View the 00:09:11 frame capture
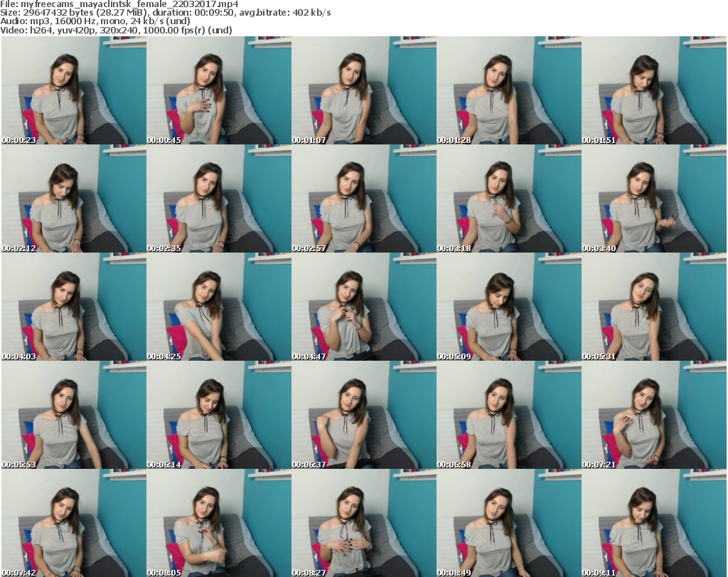This screenshot has width=728, height=577. click(x=654, y=523)
